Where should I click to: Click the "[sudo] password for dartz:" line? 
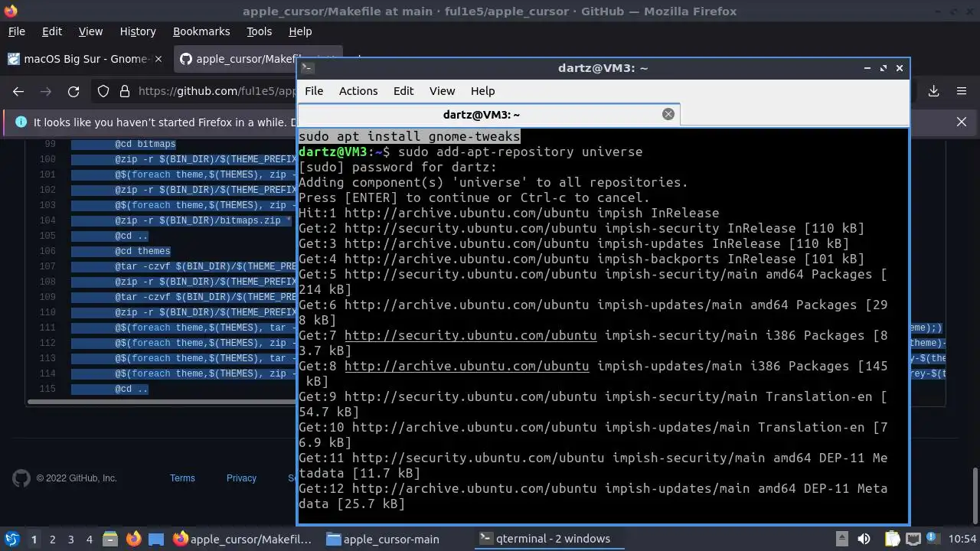(398, 167)
